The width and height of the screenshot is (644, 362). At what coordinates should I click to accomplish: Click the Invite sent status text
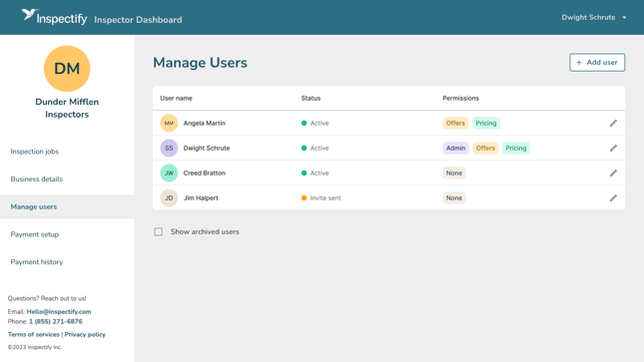(325, 197)
